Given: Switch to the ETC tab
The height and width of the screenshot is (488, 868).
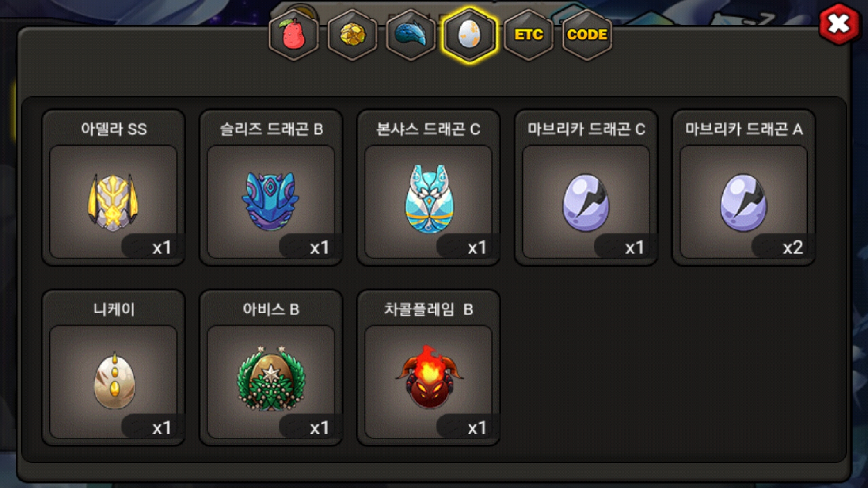Looking at the screenshot, I should coord(528,35).
